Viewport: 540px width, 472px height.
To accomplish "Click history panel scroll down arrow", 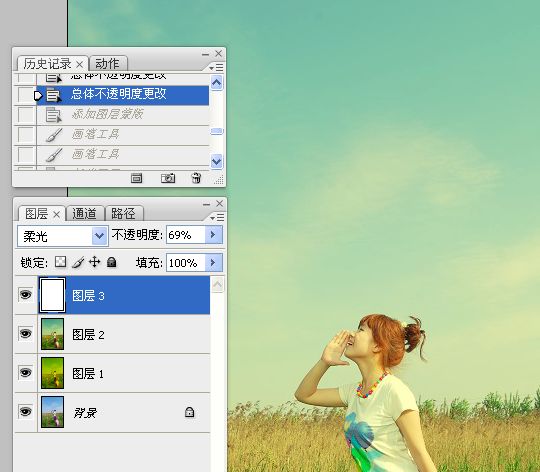I will click(216, 161).
